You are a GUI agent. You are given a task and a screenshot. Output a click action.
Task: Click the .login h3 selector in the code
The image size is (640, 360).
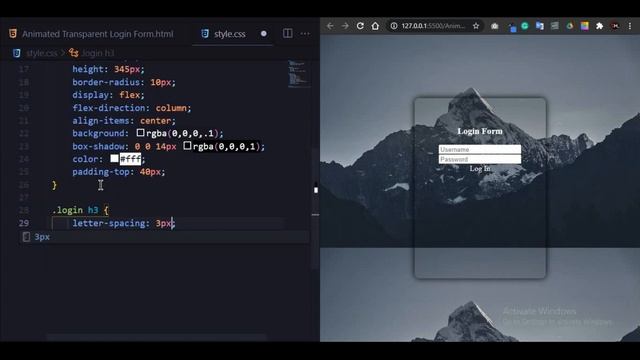(75, 210)
